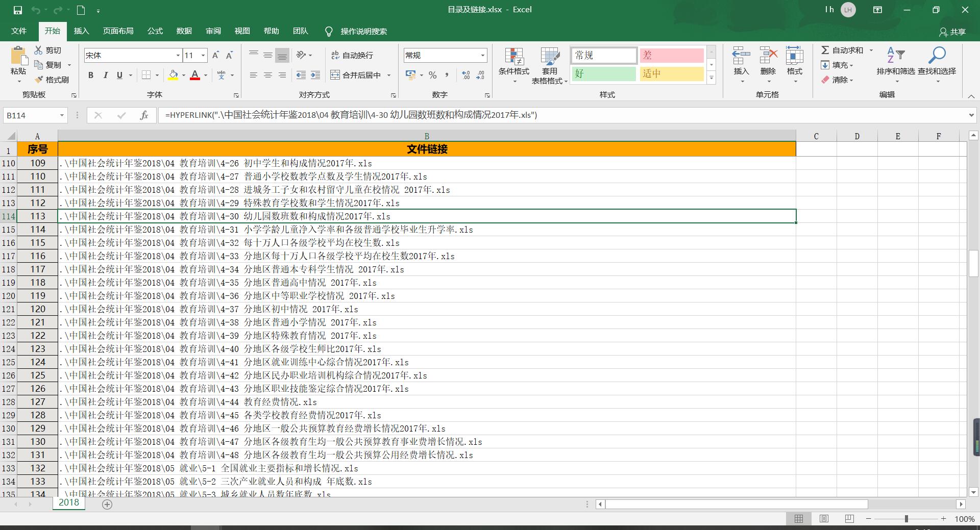The image size is (980, 530).
Task: Toggle Bold formatting
Action: click(x=91, y=75)
